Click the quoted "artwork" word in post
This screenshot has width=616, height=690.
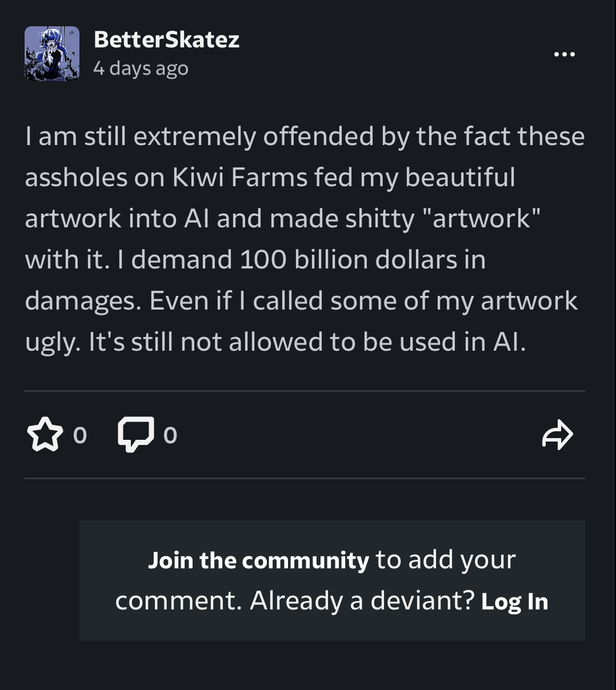pos(481,218)
